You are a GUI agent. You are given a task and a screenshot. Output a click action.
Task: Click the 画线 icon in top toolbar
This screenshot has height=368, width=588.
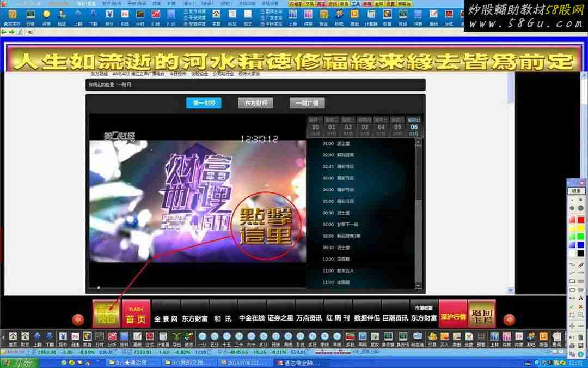coord(433,17)
